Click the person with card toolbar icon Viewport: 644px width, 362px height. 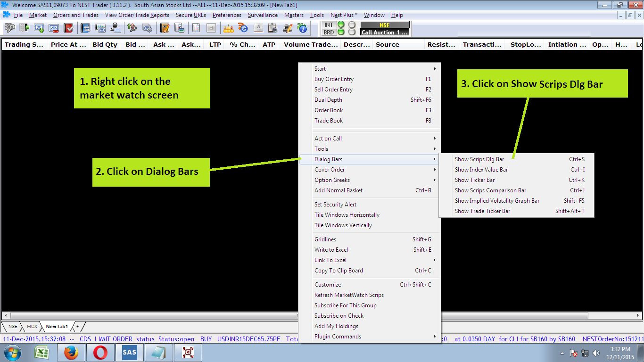pyautogui.click(x=115, y=28)
